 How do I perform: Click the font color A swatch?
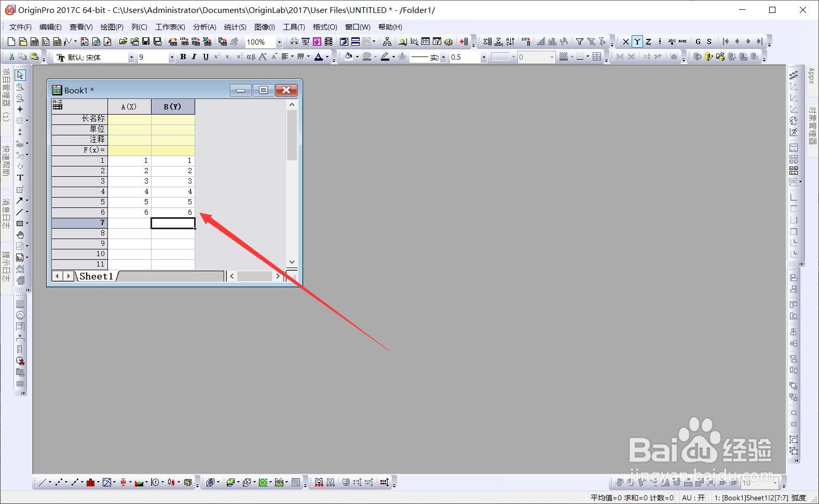tap(319, 57)
